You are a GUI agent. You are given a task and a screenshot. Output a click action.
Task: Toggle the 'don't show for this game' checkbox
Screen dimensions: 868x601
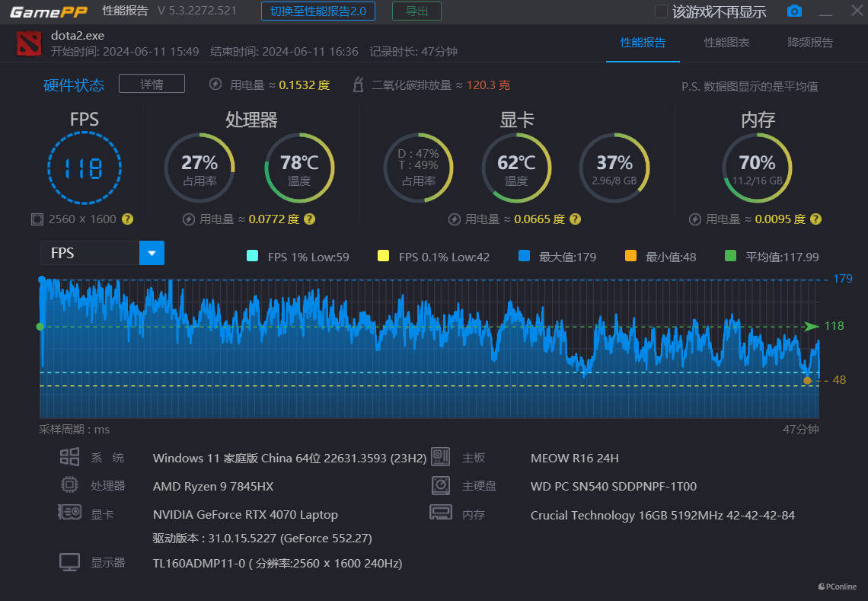tap(661, 11)
